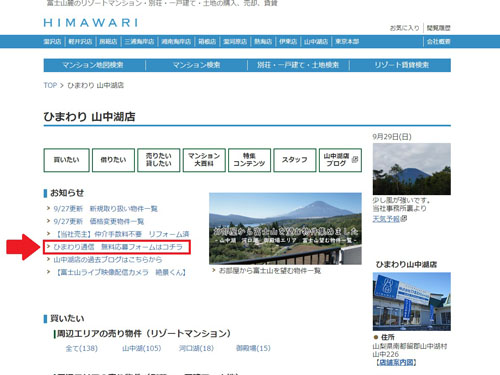This screenshot has height=375, width=500.
Task: Open the マンション検索 tab
Action: pos(196,65)
